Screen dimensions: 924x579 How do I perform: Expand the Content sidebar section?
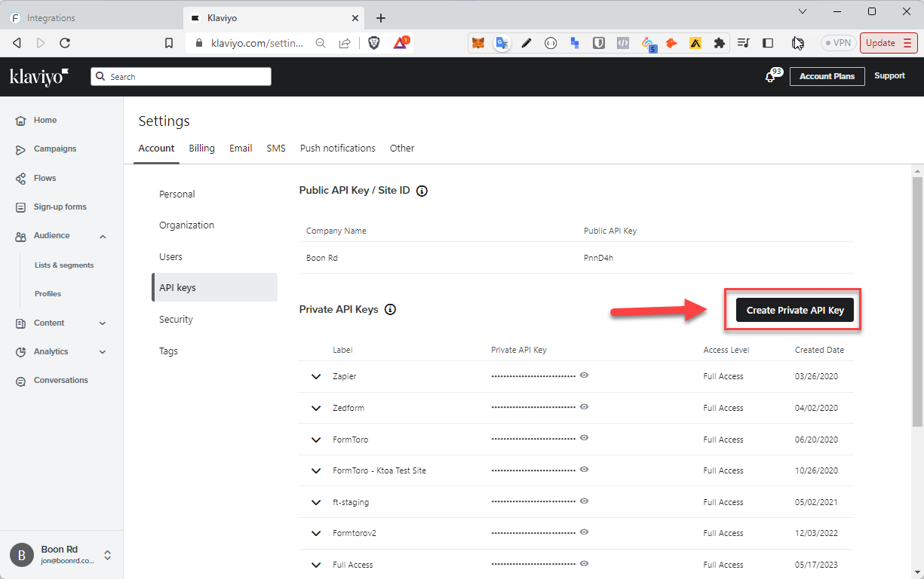tap(103, 323)
